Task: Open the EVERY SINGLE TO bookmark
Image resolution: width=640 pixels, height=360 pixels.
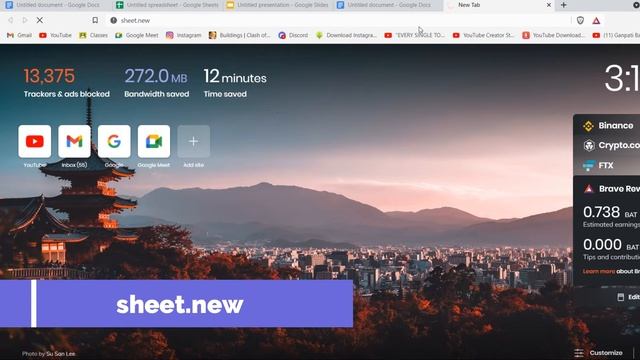Action: pyautogui.click(x=415, y=36)
